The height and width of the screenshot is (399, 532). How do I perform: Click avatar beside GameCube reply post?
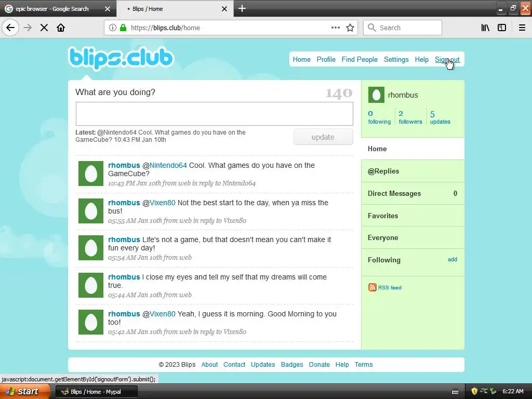pyautogui.click(x=90, y=174)
